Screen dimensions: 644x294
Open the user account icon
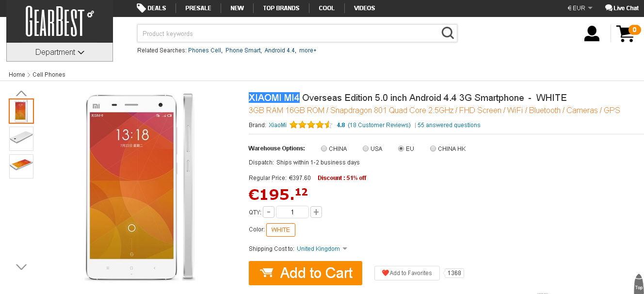(592, 33)
